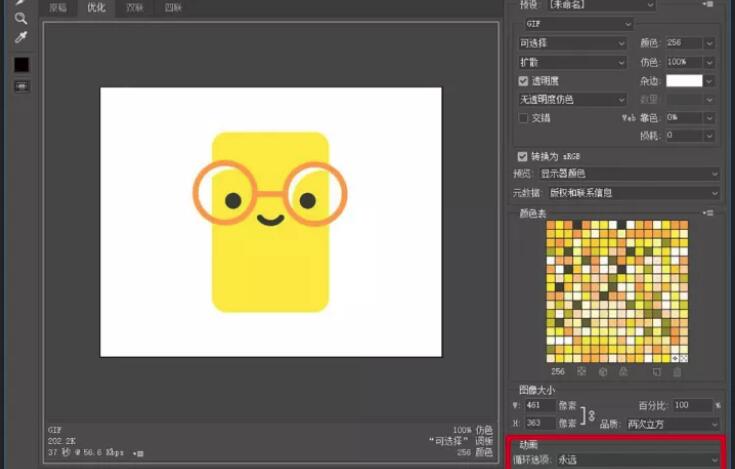Switch to the 双联 2-up tab
Image resolution: width=735 pixels, height=469 pixels.
(x=134, y=7)
